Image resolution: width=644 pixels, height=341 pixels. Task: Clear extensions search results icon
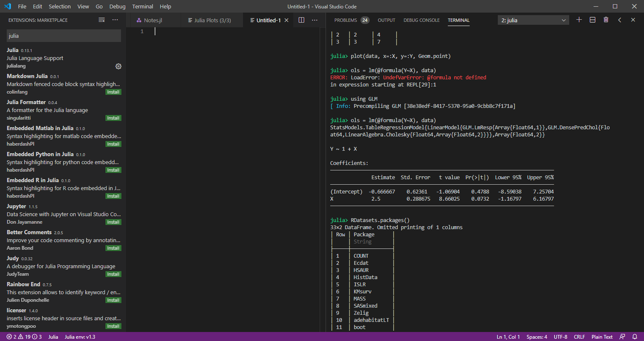click(102, 20)
